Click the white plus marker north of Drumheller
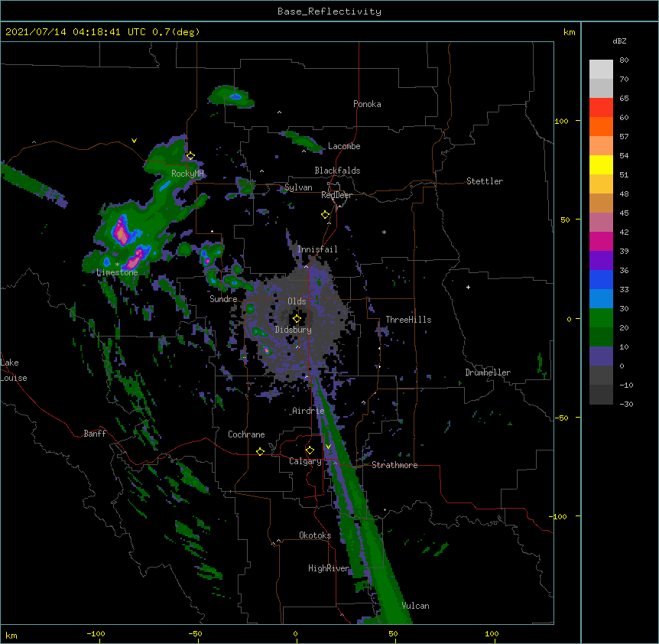 [x=468, y=287]
